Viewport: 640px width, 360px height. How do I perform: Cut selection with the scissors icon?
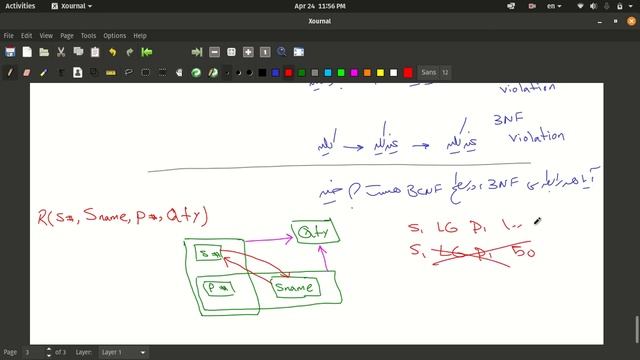tap(61, 52)
